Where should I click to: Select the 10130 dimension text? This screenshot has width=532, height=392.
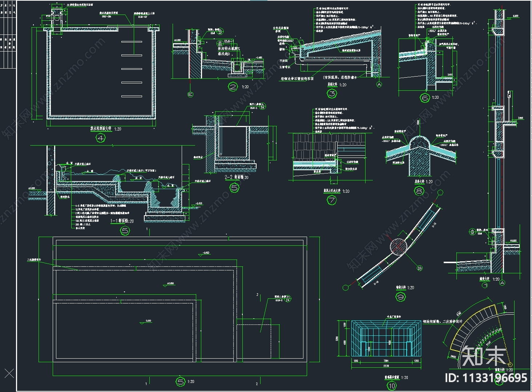pyautogui.click(x=386, y=366)
